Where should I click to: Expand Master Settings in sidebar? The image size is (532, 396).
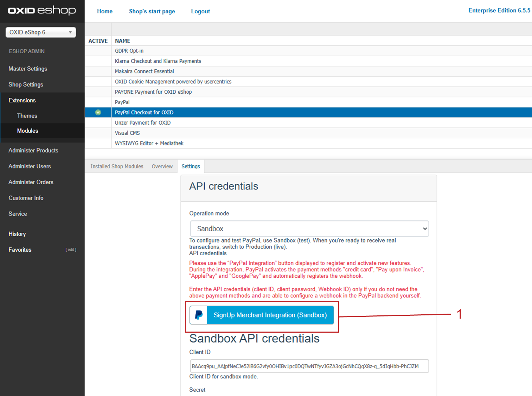tap(28, 69)
